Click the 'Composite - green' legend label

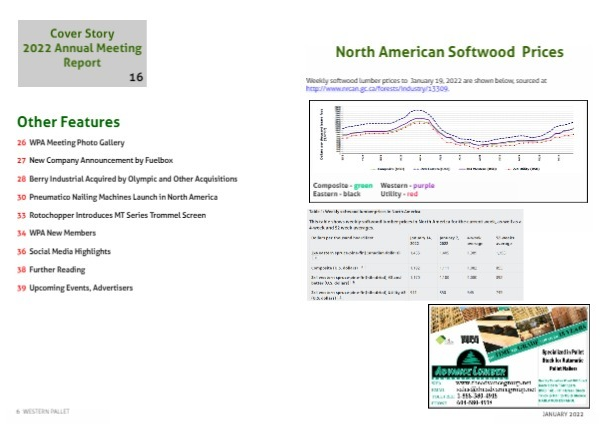[342, 186]
